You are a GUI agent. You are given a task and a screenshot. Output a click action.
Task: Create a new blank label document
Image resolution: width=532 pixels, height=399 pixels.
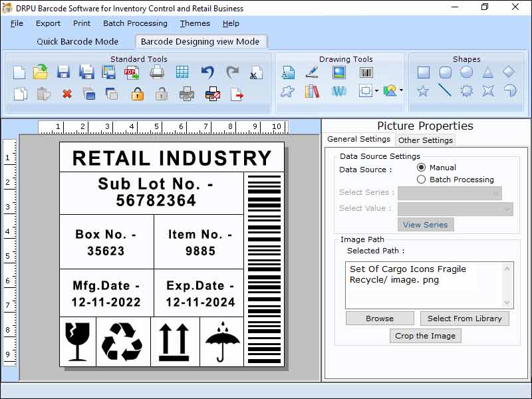19,72
